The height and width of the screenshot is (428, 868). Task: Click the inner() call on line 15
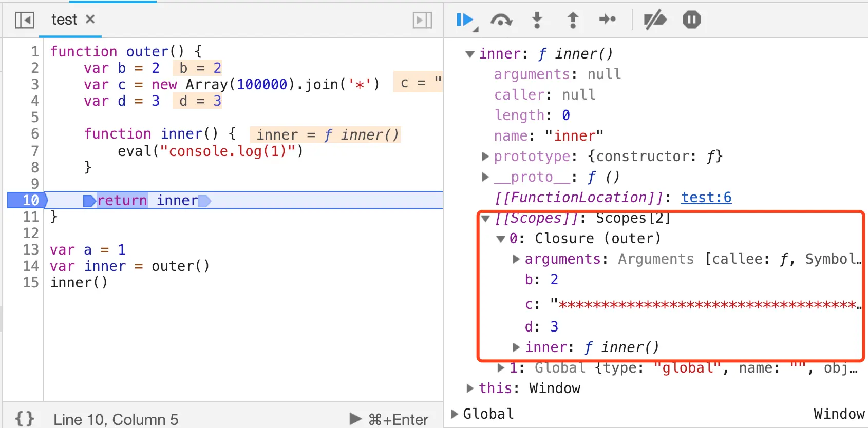click(x=79, y=282)
